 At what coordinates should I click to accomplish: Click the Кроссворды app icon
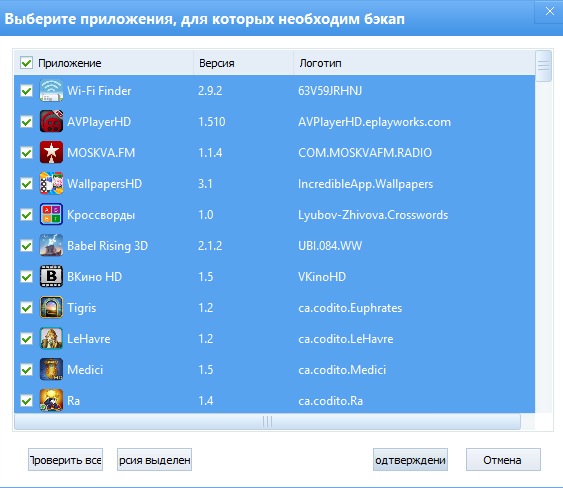[x=51, y=214]
